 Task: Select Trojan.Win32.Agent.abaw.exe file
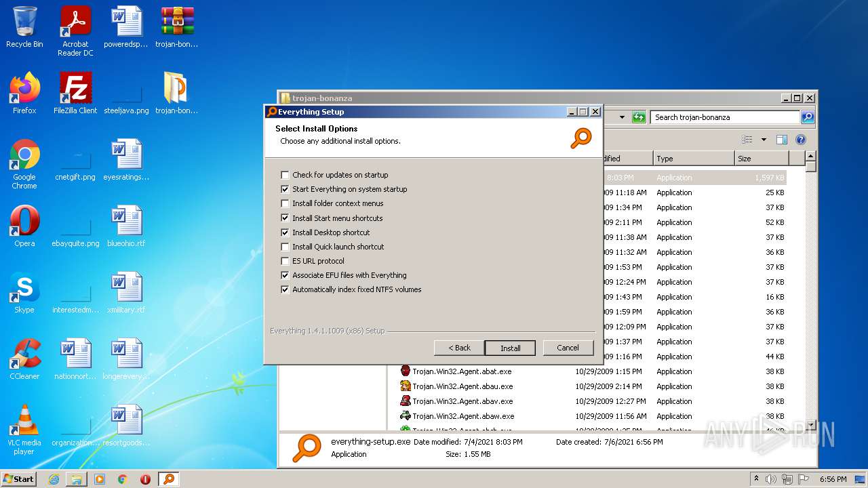(x=463, y=416)
